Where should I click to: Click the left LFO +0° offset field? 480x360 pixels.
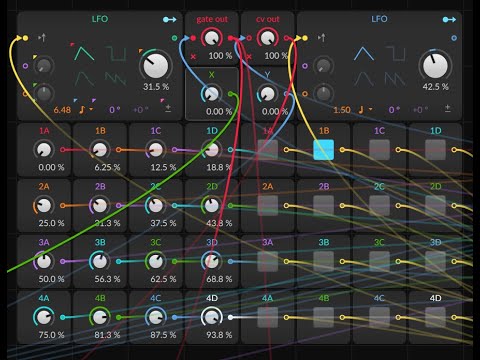(141, 110)
